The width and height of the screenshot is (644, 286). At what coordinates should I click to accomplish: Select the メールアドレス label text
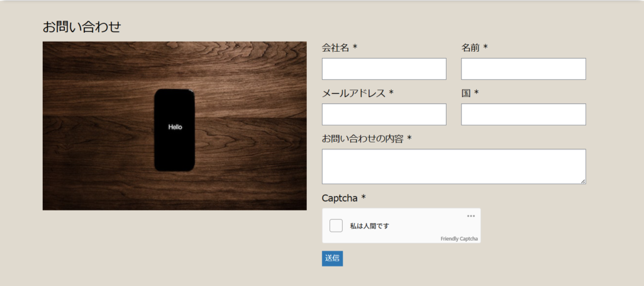353,93
